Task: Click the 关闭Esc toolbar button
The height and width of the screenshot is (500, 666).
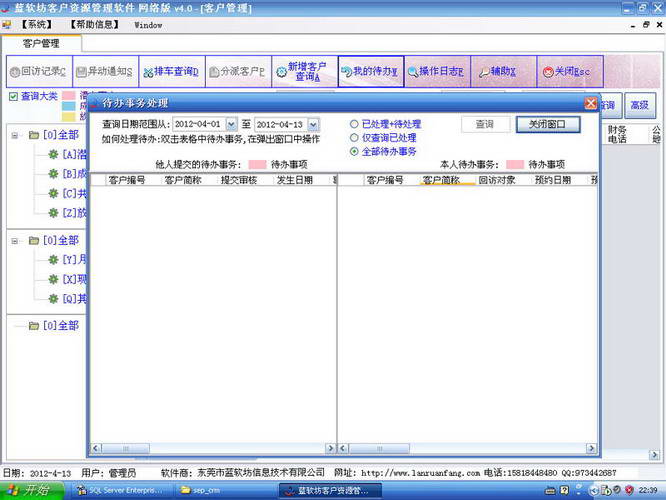Action: tap(570, 72)
